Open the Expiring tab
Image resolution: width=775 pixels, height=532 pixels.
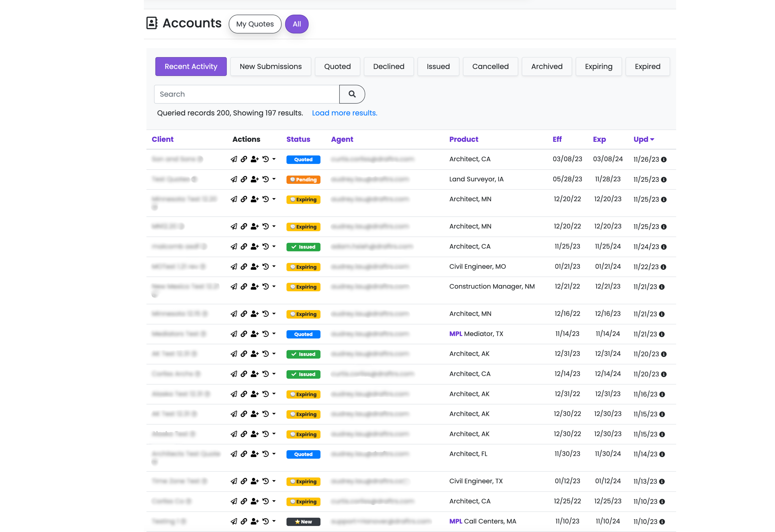[x=598, y=66]
